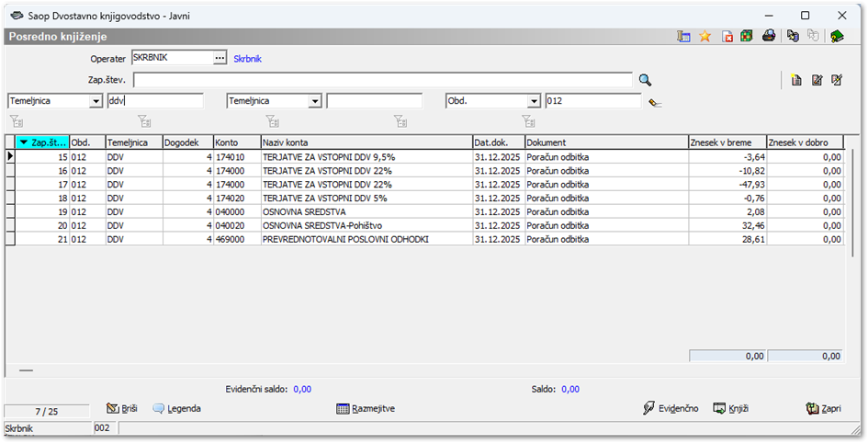868x443 pixels.
Task: Click the Obd. column header
Action: coord(87,142)
